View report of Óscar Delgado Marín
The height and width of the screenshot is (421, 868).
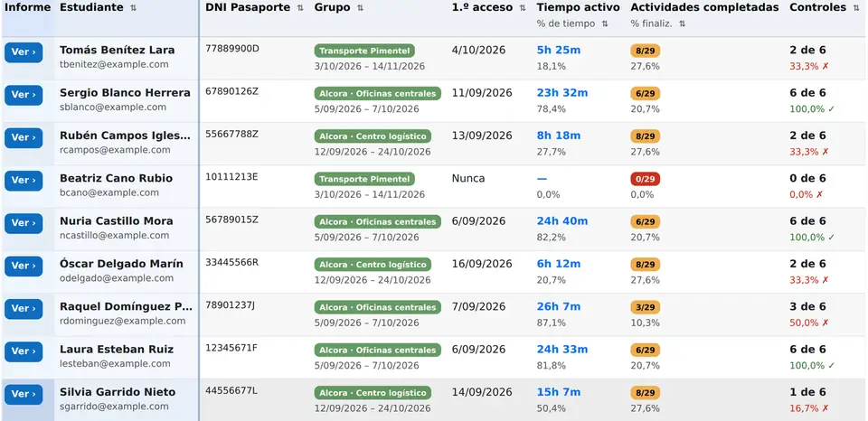[24, 266]
